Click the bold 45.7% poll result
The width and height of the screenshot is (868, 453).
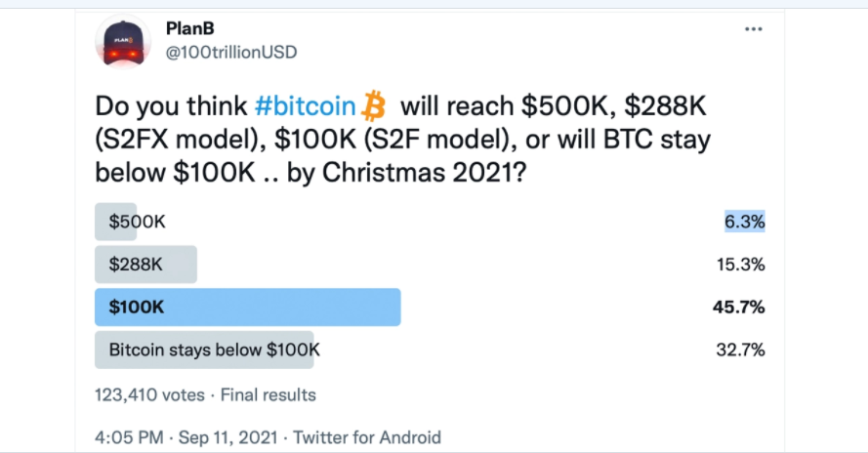[x=738, y=307]
